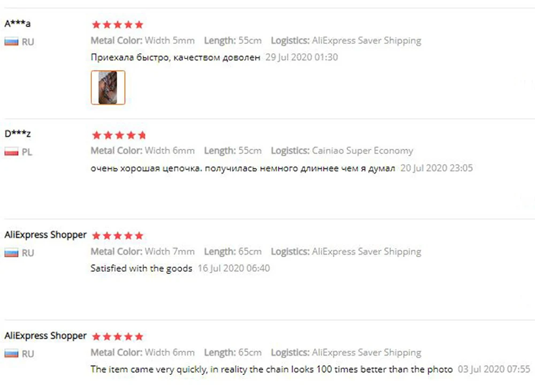Click the review starting 'очень хорошая цепочка'
The image size is (535, 392).
(242, 168)
